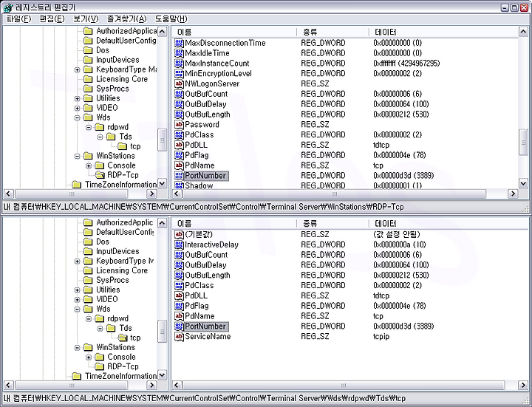Sort by 데이터 column header in top pane
Viewport: 532px width, 407px height.
[443, 33]
